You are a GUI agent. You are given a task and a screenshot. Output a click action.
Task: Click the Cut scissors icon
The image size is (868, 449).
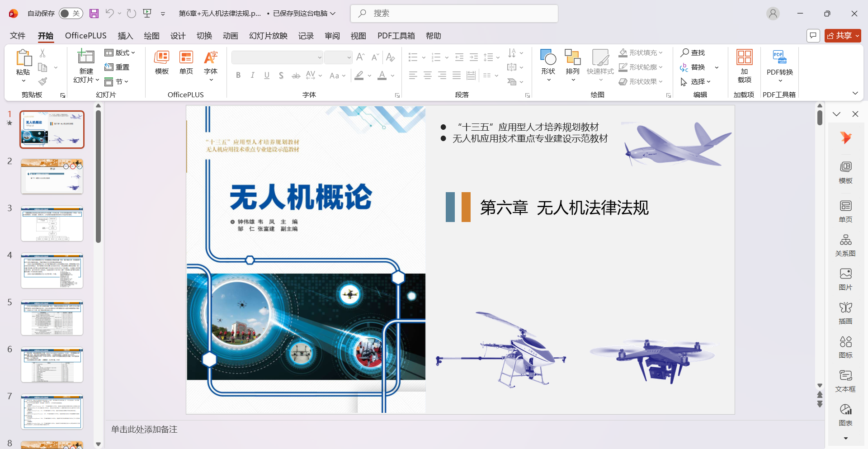42,53
